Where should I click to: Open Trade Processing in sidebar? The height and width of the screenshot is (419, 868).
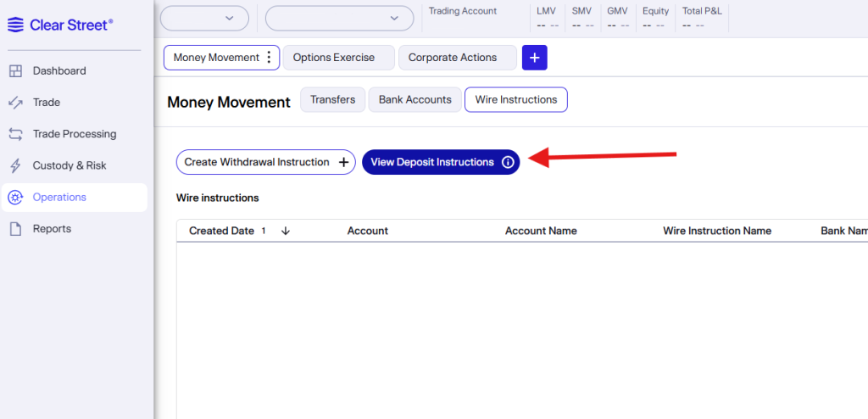click(75, 134)
